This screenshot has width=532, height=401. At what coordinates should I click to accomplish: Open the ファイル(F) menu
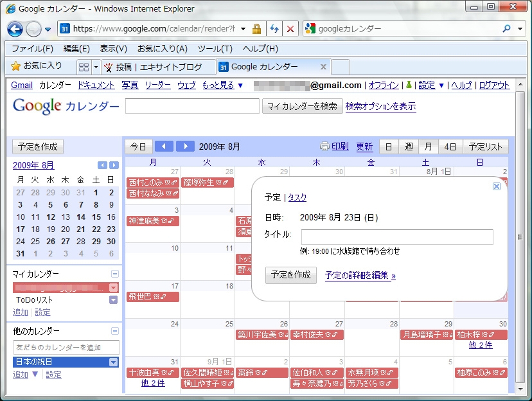tap(32, 49)
